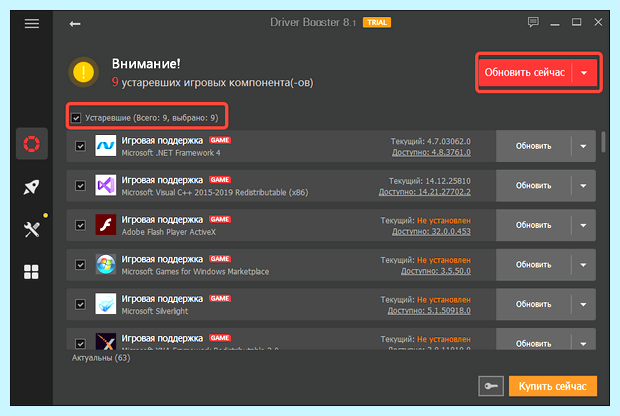Click the list vertical scrollbar thumb
Image resolution: width=620 pixels, height=416 pixels.
[603, 142]
